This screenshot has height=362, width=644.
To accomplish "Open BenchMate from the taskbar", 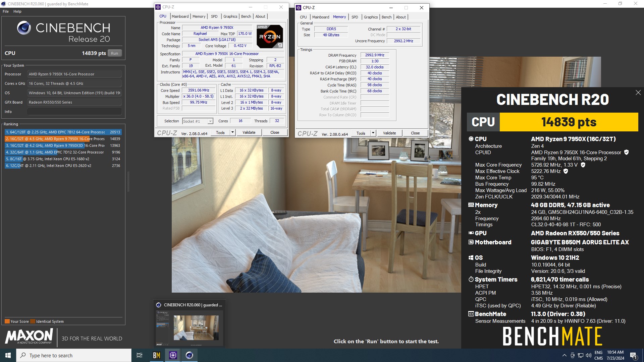I will [157, 355].
